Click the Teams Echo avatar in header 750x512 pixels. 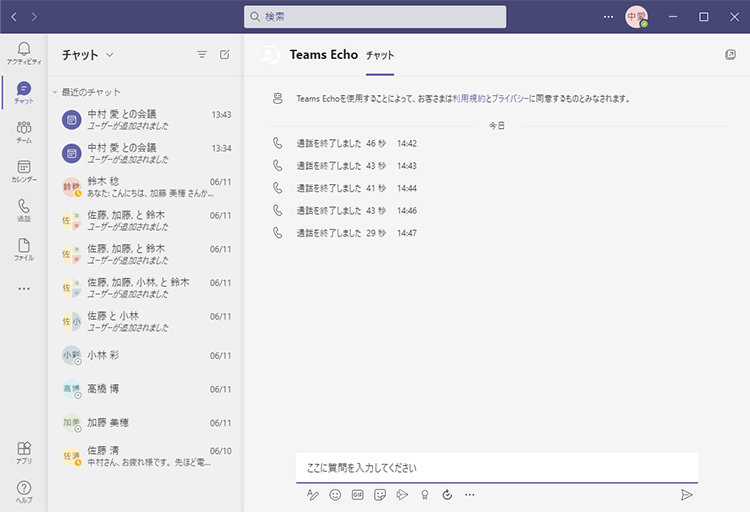click(269, 55)
